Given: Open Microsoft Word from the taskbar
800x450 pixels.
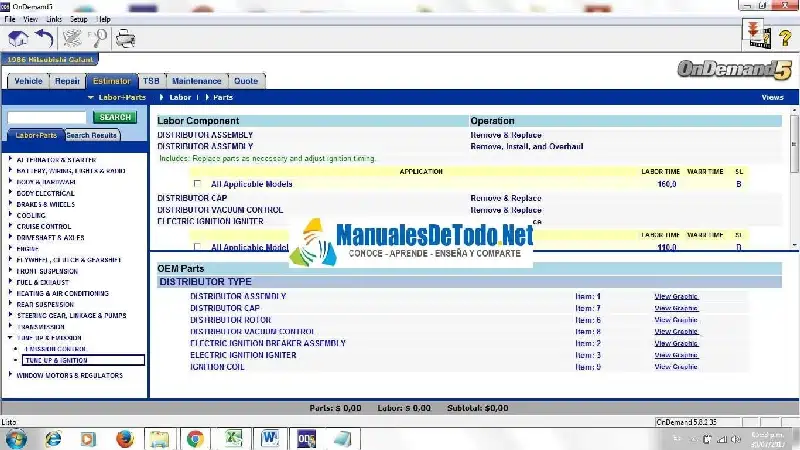Looking at the screenshot, I should click(268, 438).
